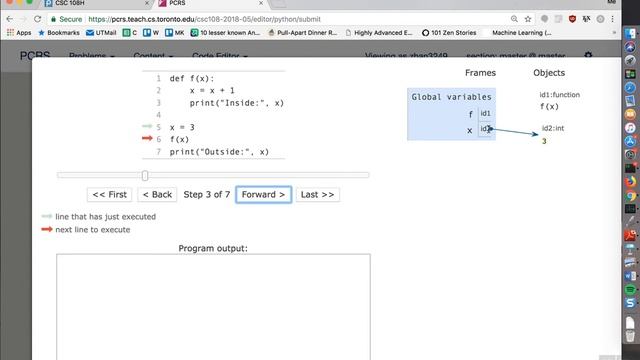Viewport: 640px width, 360px height.
Task: Advance one step with 'Forward >' button
Action: [x=263, y=195]
